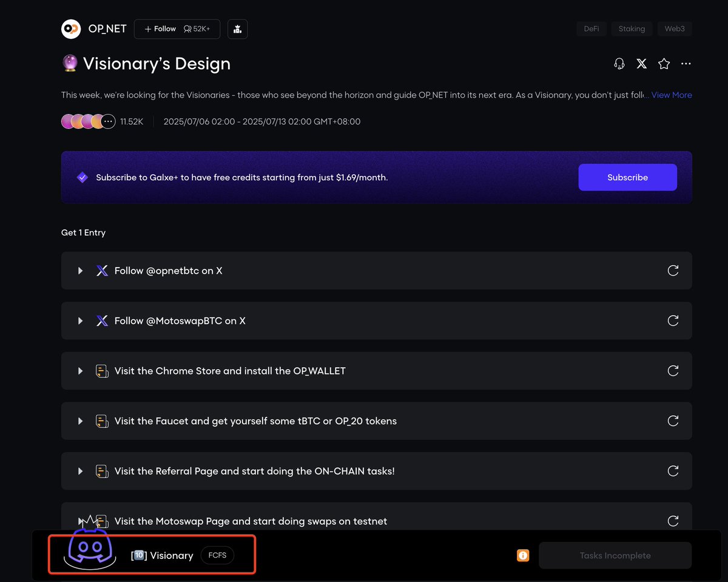Screen dimensions: 728x582
Task: Click the quiz icon on the Referral Page task
Action: [x=102, y=471]
